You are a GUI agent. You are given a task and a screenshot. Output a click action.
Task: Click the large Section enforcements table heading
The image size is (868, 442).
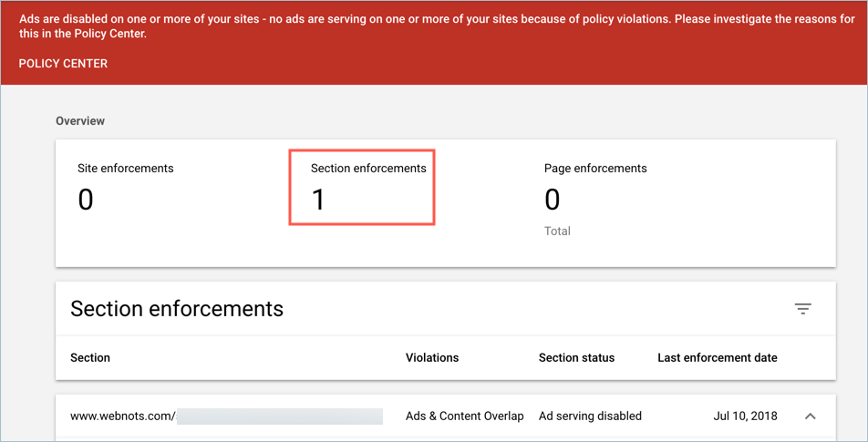point(177,309)
